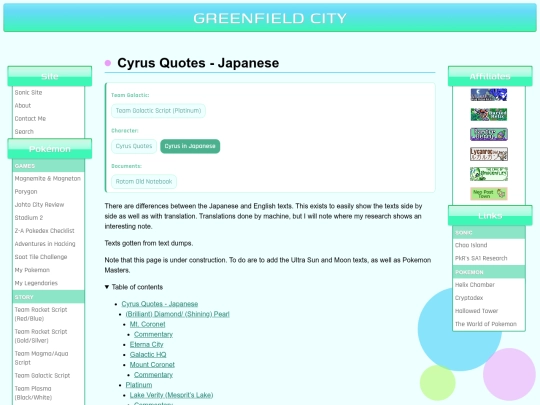The image size is (540, 405).
Task: Open the Neo Past Town affiliate banner
Action: 489,194
